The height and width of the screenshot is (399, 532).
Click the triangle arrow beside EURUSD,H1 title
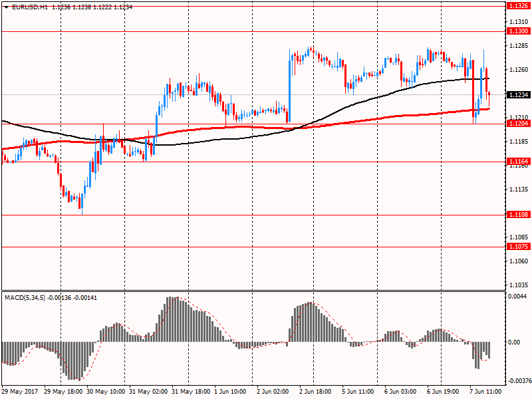pos(6,7)
